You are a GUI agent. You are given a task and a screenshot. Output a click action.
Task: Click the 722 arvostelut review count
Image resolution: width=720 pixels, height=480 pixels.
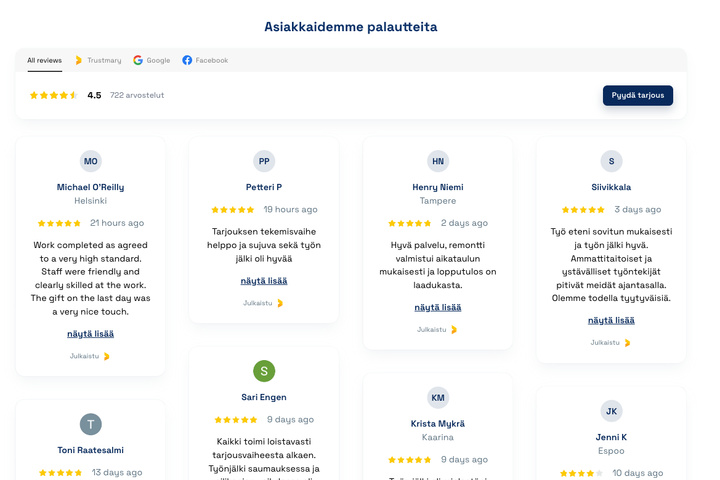coord(137,96)
